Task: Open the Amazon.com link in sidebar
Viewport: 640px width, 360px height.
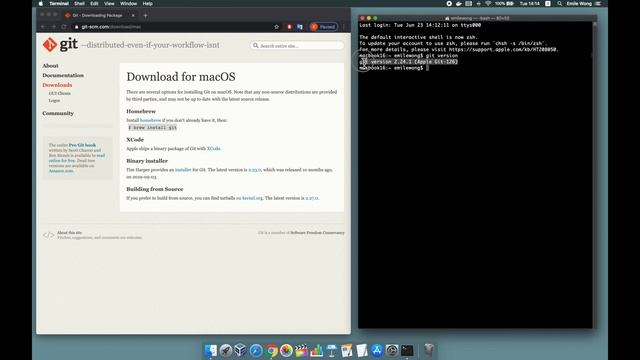Action: point(61,171)
